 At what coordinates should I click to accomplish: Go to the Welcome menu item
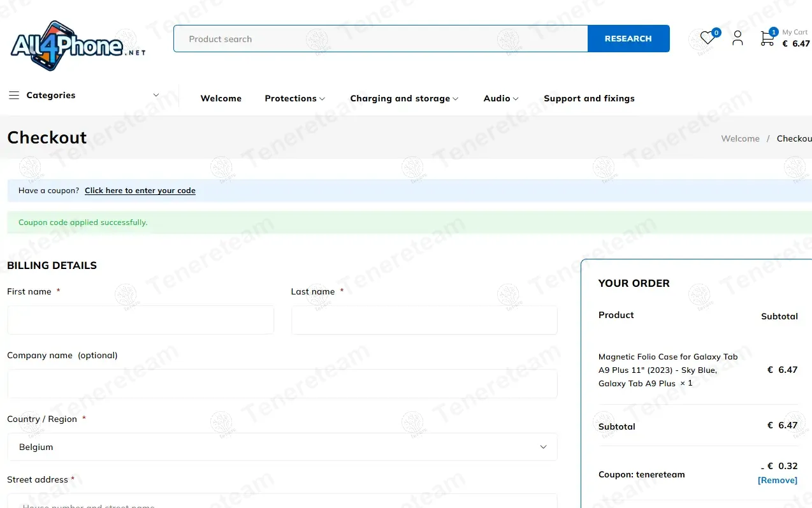click(x=221, y=98)
